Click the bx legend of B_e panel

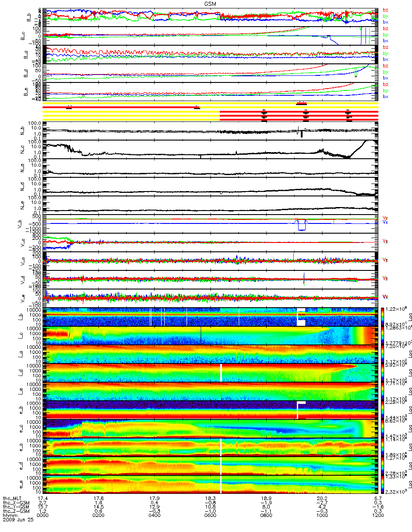[x=386, y=96]
